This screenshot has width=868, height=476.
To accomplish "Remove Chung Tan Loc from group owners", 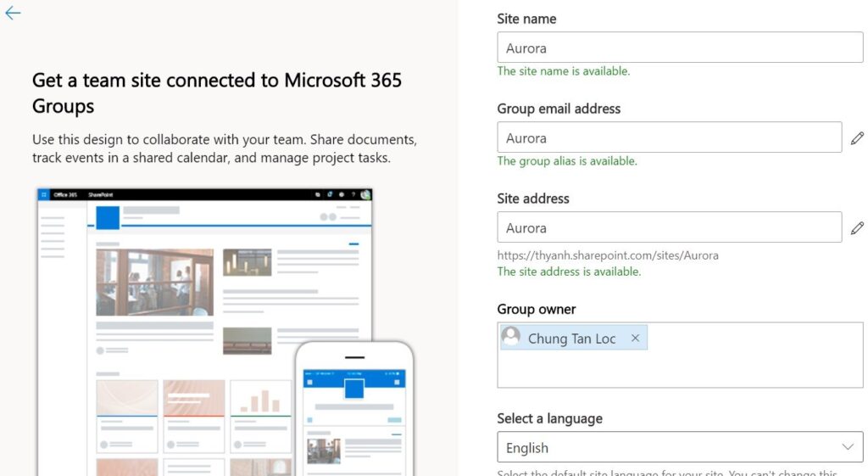I will (635, 338).
